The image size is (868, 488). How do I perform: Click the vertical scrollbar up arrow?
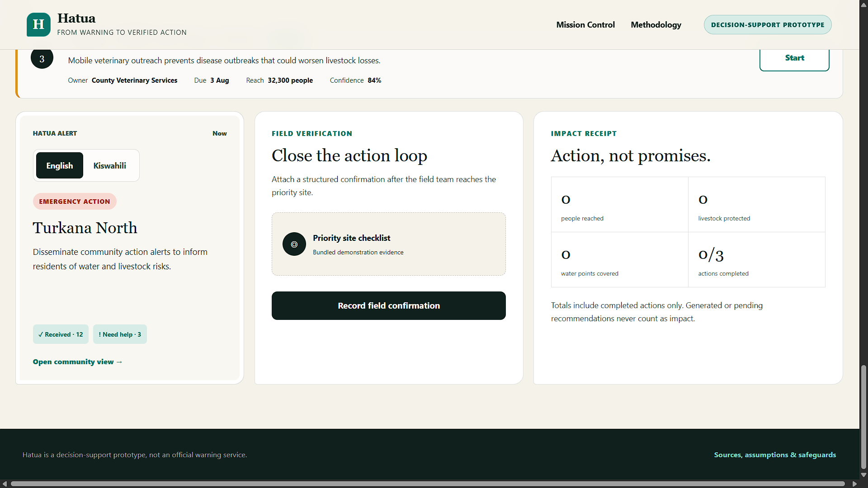click(x=863, y=5)
